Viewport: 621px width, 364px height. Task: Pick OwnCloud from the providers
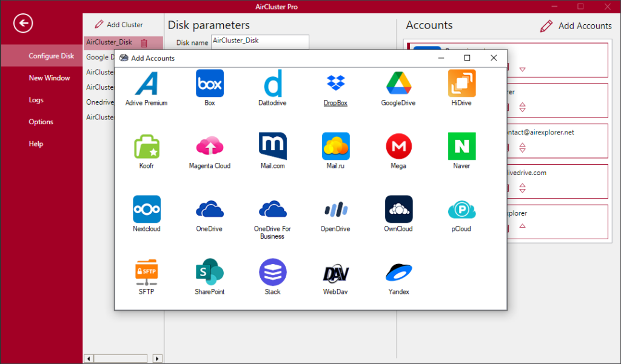tap(398, 214)
